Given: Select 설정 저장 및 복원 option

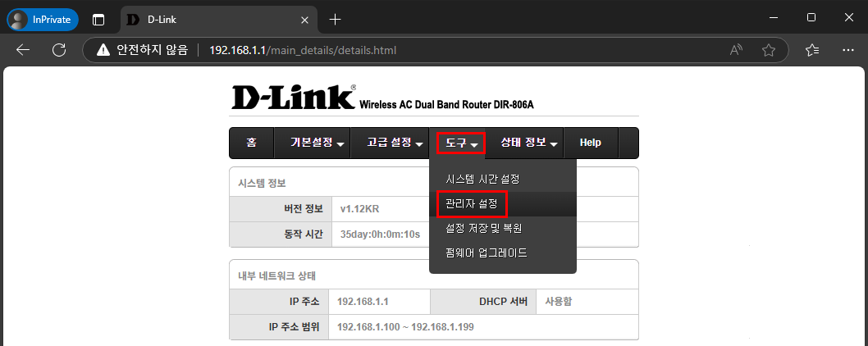Looking at the screenshot, I should [x=503, y=228].
